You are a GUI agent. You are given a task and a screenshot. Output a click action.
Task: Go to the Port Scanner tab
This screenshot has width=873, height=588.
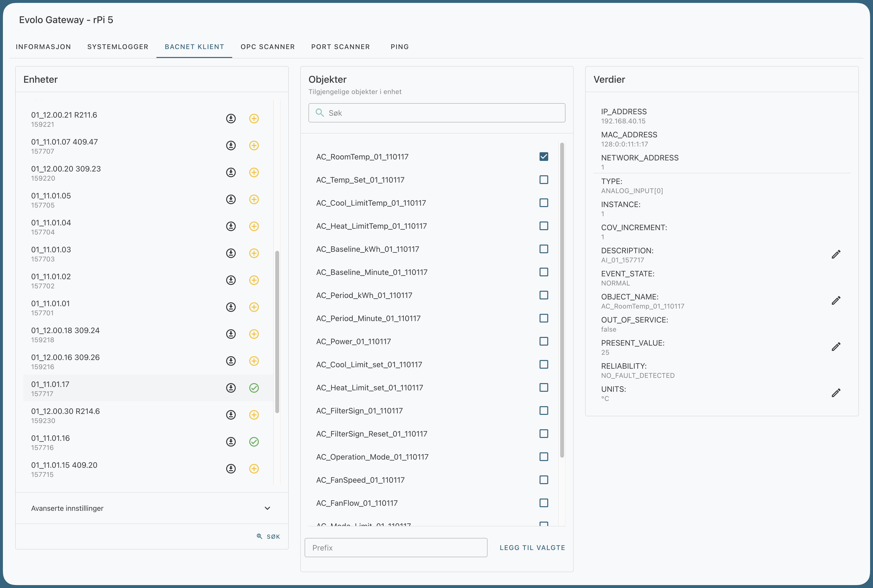tap(340, 47)
